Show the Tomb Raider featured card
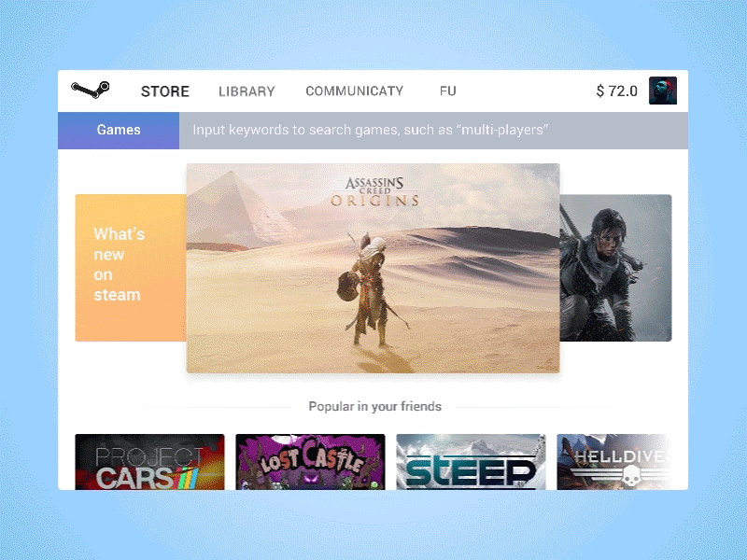The height and width of the screenshot is (560, 747). (615, 268)
